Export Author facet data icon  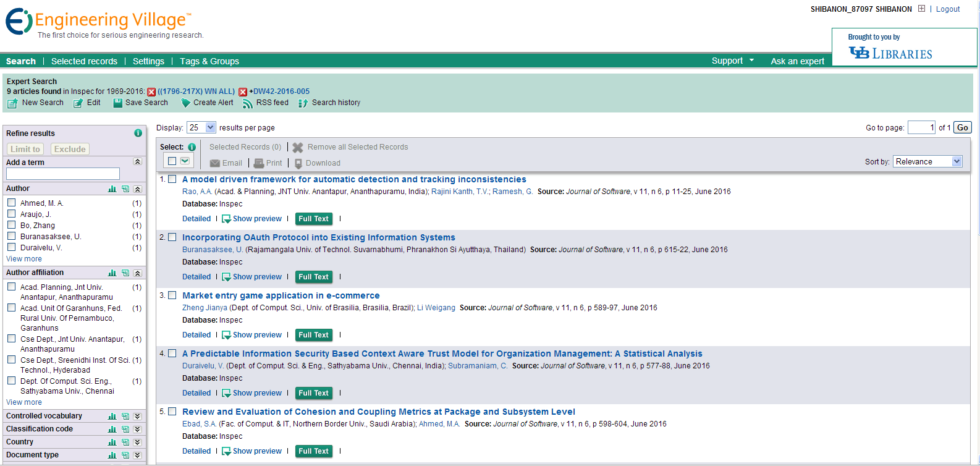125,189
